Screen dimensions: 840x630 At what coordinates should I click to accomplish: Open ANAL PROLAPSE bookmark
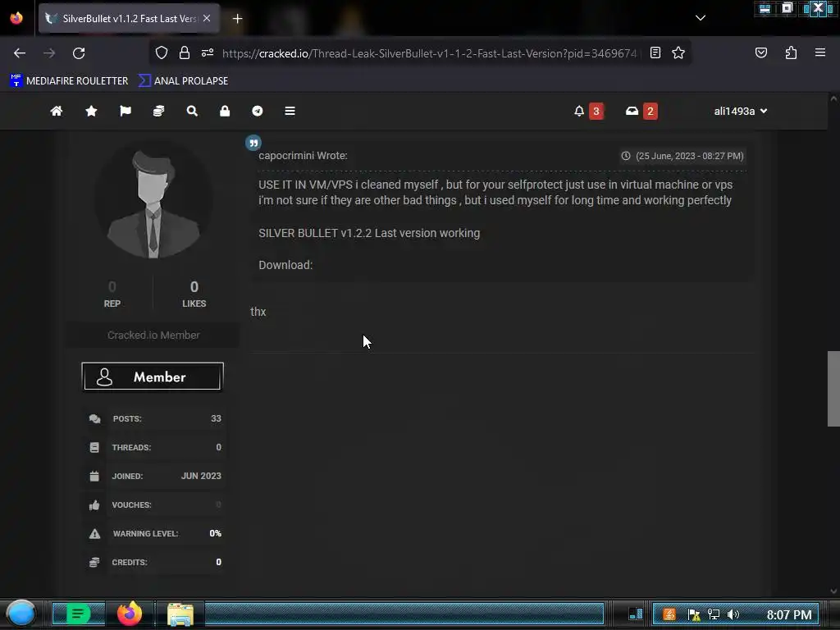click(183, 81)
